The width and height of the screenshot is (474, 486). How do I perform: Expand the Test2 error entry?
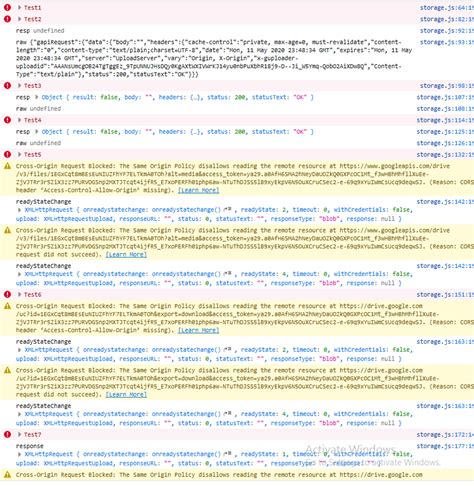pyautogui.click(x=20, y=19)
